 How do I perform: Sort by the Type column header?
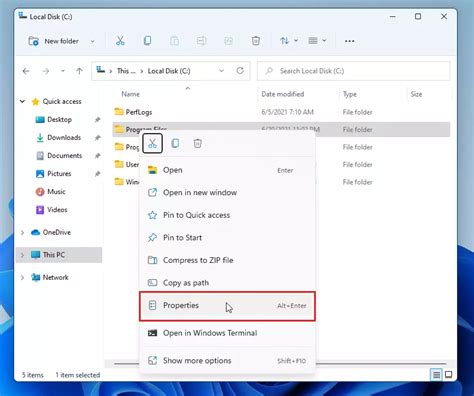[350, 94]
